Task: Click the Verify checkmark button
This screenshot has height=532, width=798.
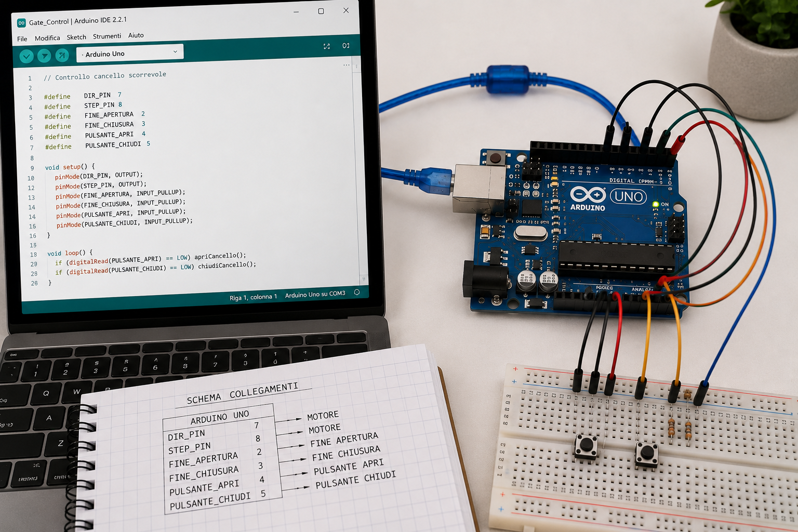Action: point(26,56)
